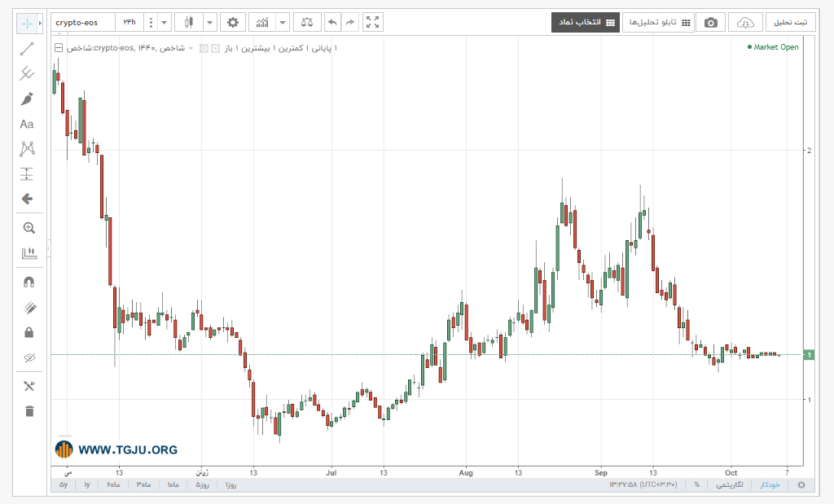Select the pitchfork drawing tool

tap(27, 73)
